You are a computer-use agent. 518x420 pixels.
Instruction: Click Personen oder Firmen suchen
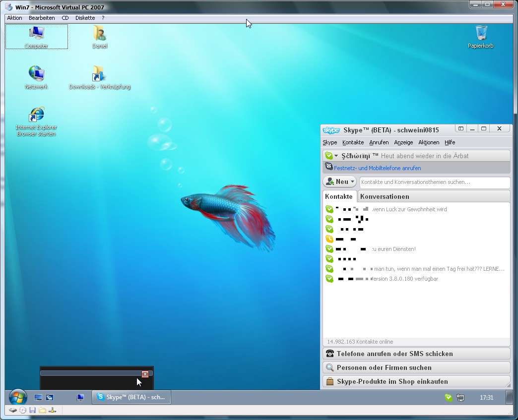(416, 367)
